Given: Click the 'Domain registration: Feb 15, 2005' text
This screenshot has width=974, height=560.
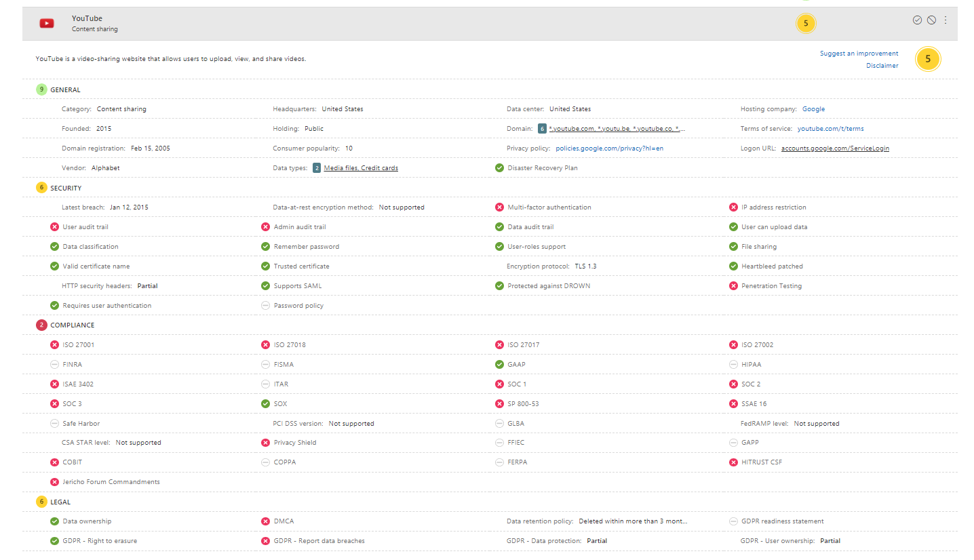Looking at the screenshot, I should 116,148.
